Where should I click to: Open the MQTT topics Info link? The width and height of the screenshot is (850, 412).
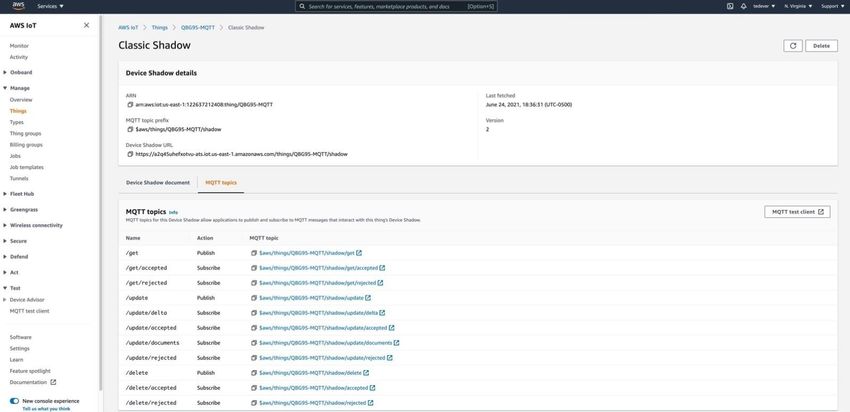point(173,213)
